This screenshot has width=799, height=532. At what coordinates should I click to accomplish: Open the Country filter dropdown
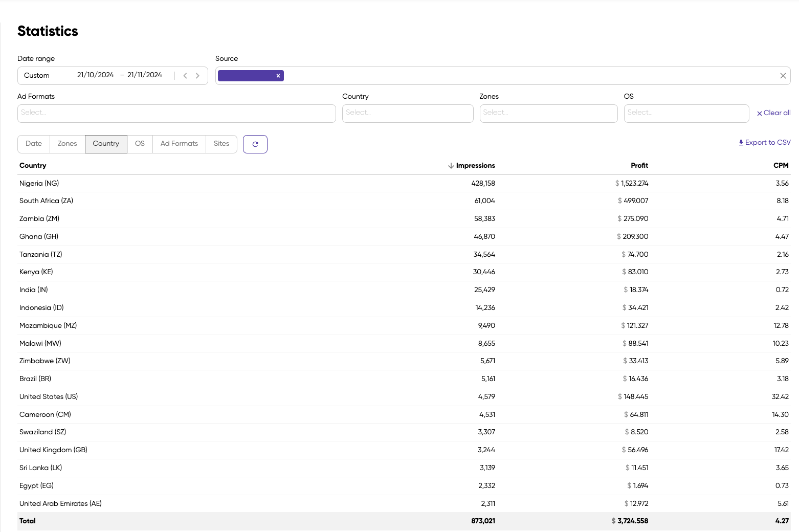(407, 114)
